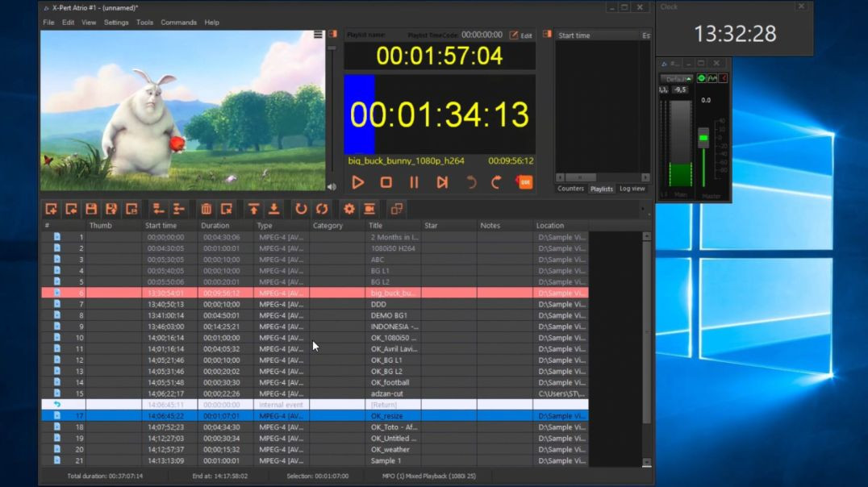The width and height of the screenshot is (868, 487).
Task: Pause the playing clip
Action: click(414, 182)
